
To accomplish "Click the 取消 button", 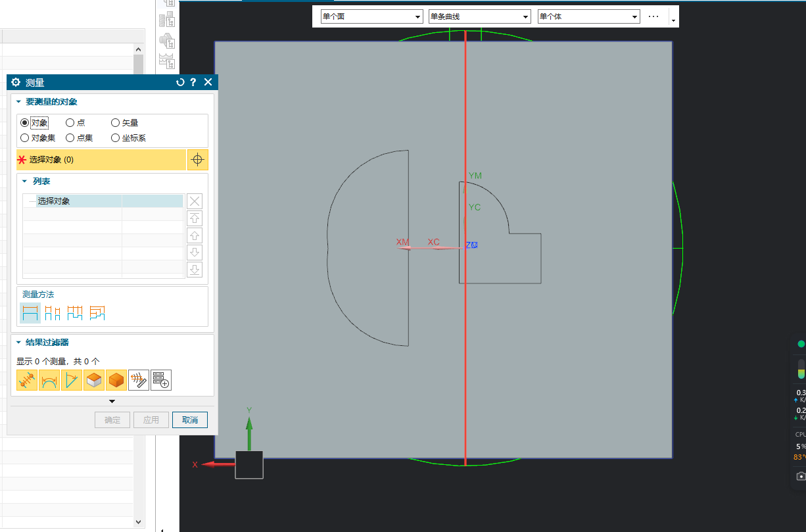I will [190, 420].
